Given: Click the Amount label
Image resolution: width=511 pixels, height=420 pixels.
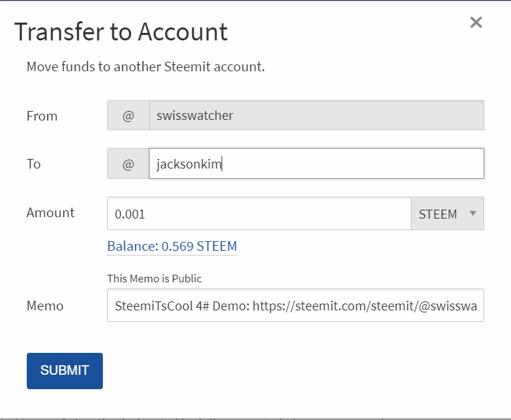Looking at the screenshot, I should [51, 212].
